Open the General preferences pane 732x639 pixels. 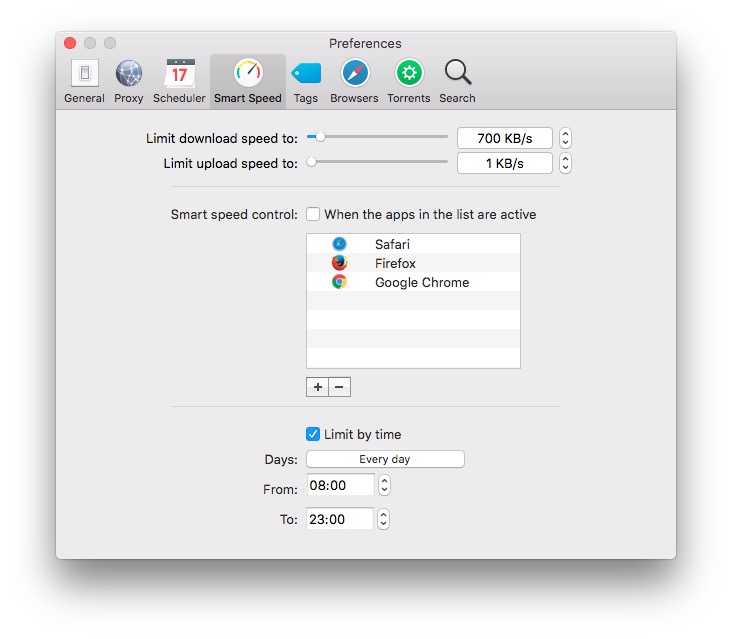point(84,81)
